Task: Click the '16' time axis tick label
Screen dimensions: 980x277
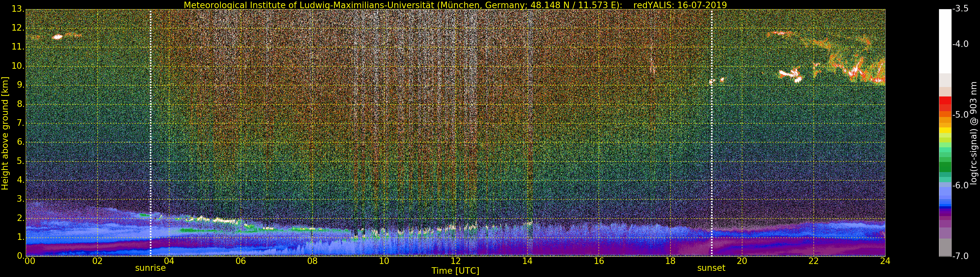Action: (x=599, y=261)
